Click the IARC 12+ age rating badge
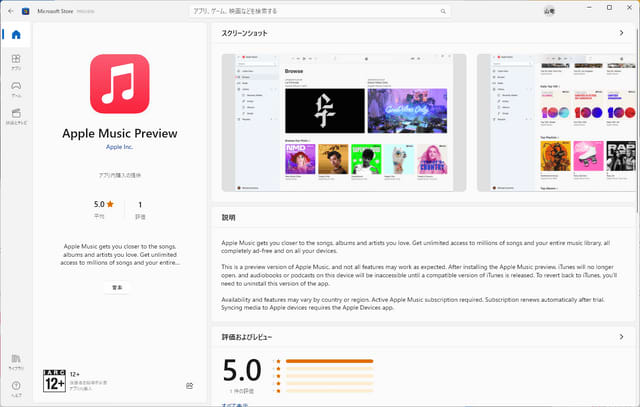 point(55,380)
